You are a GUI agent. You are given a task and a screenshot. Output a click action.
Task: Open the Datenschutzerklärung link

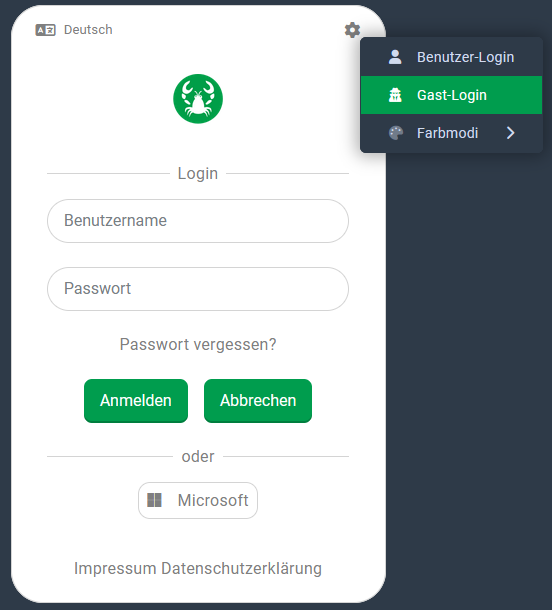pos(242,568)
